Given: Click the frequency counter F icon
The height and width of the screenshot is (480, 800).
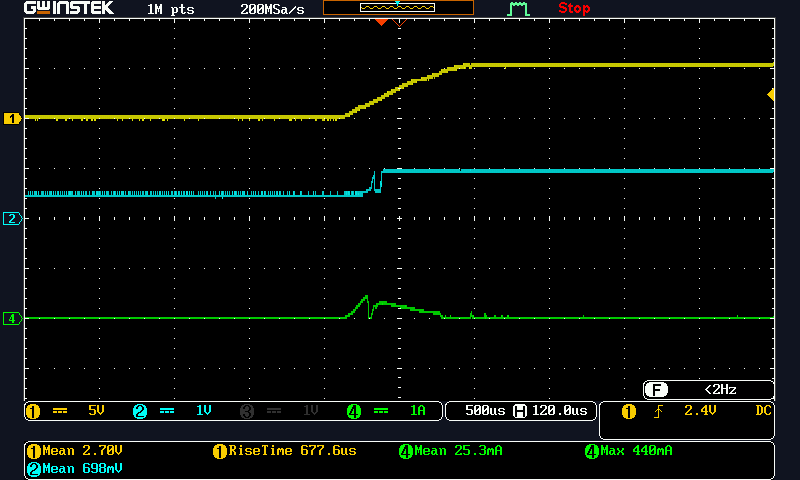Looking at the screenshot, I should [656, 390].
